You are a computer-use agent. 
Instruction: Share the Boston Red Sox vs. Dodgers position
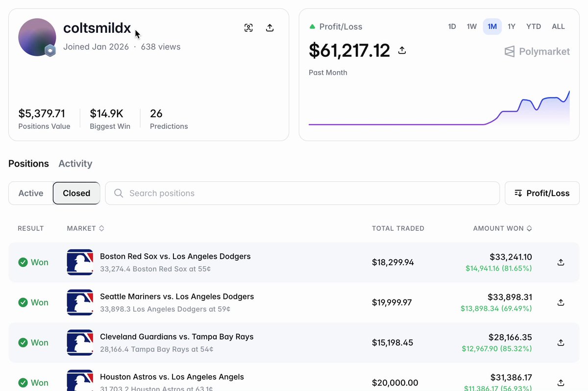(x=561, y=262)
